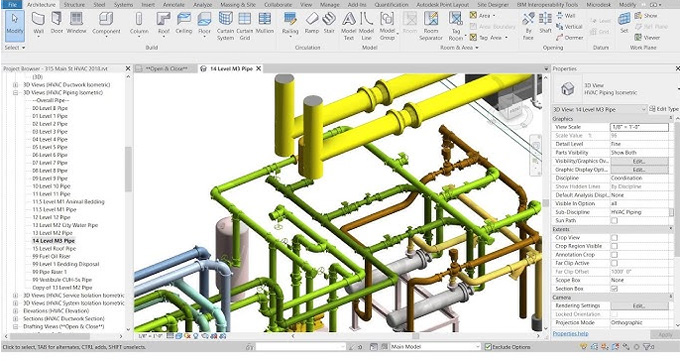Choose the By Face opening tool
The width and height of the screenshot is (680, 361).
(528, 26)
